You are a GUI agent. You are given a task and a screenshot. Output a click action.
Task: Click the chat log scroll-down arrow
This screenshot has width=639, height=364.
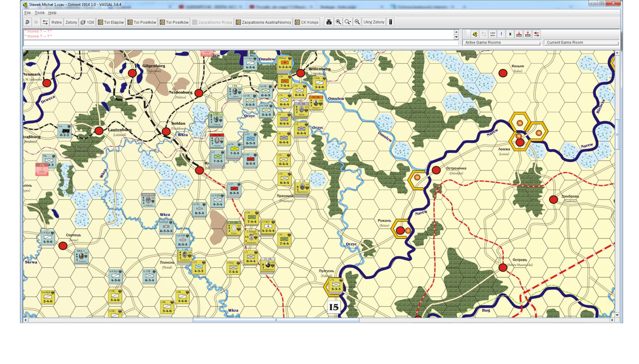456,37
